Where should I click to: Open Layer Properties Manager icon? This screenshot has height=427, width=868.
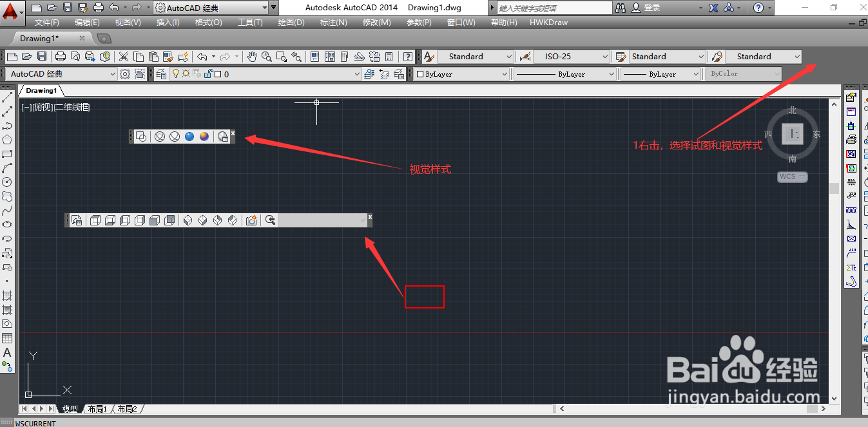pyautogui.click(x=161, y=74)
